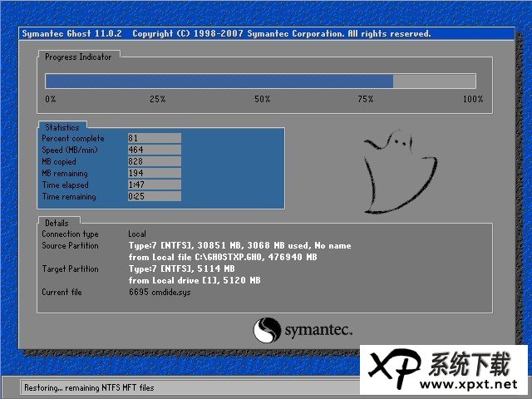Click the 0% progress marker label

coord(51,99)
